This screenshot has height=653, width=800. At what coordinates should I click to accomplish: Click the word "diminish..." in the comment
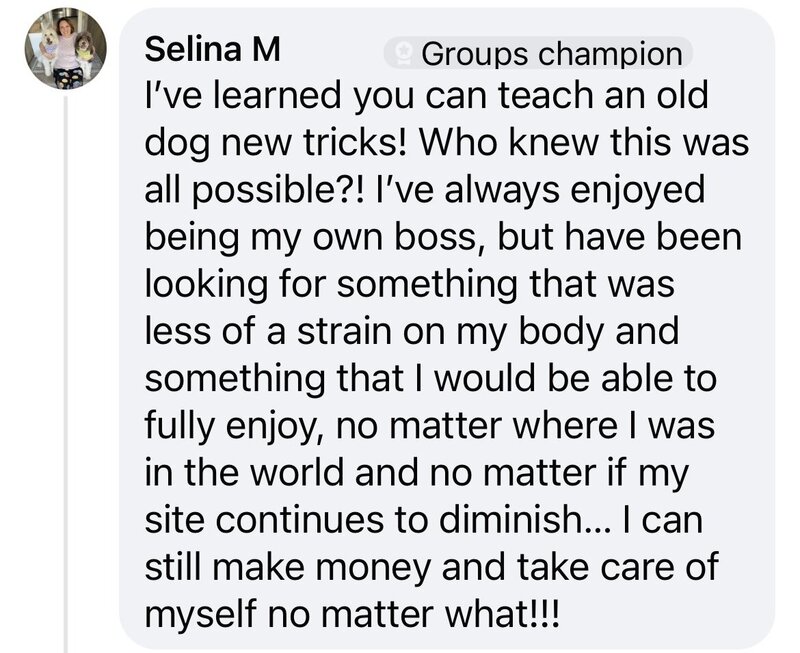(x=524, y=520)
